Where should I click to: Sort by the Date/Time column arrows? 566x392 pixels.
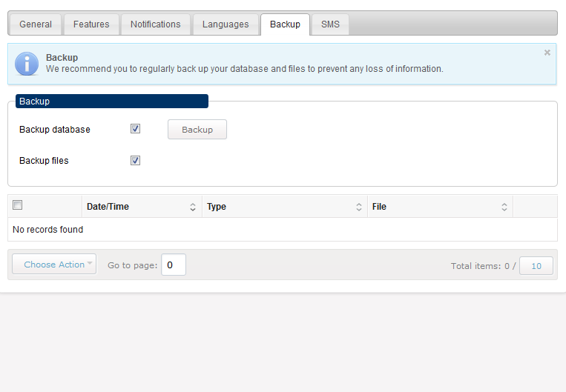(x=193, y=207)
